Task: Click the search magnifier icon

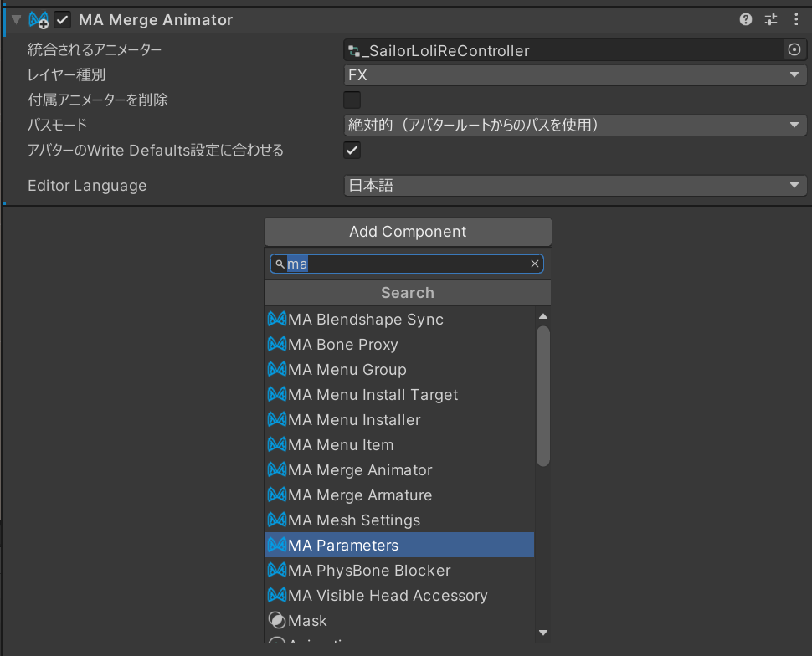Action: click(279, 264)
